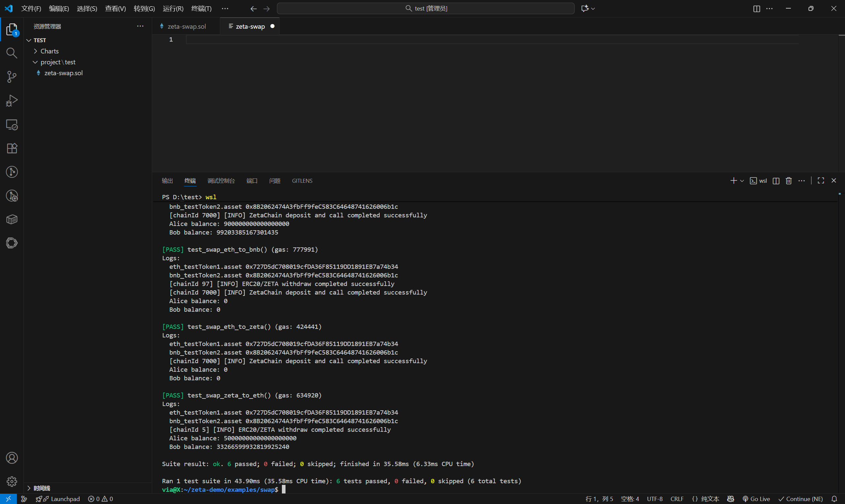The height and width of the screenshot is (504, 845).
Task: Open the overflow menu ellipsis in menu bar
Action: pos(225,9)
